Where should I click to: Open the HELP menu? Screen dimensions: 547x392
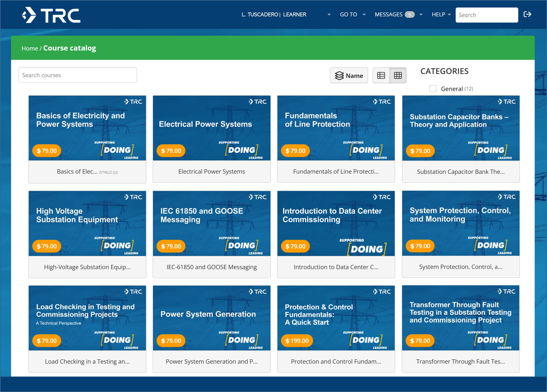point(438,15)
